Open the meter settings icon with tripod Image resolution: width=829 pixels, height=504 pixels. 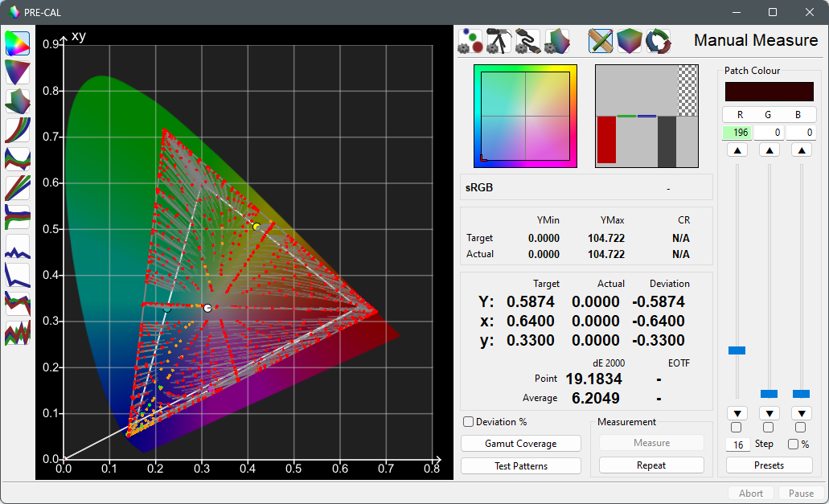tap(499, 41)
